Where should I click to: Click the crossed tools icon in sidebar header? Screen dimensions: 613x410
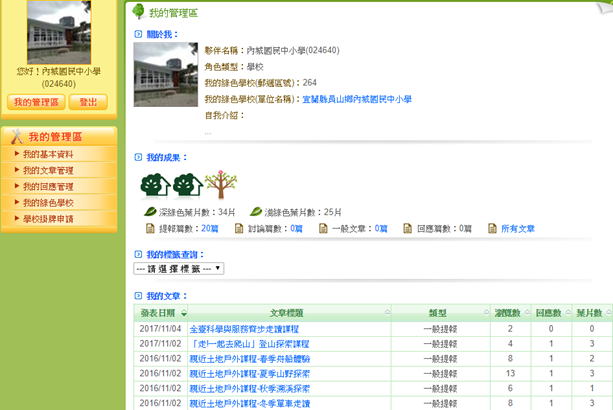pyautogui.click(x=15, y=137)
